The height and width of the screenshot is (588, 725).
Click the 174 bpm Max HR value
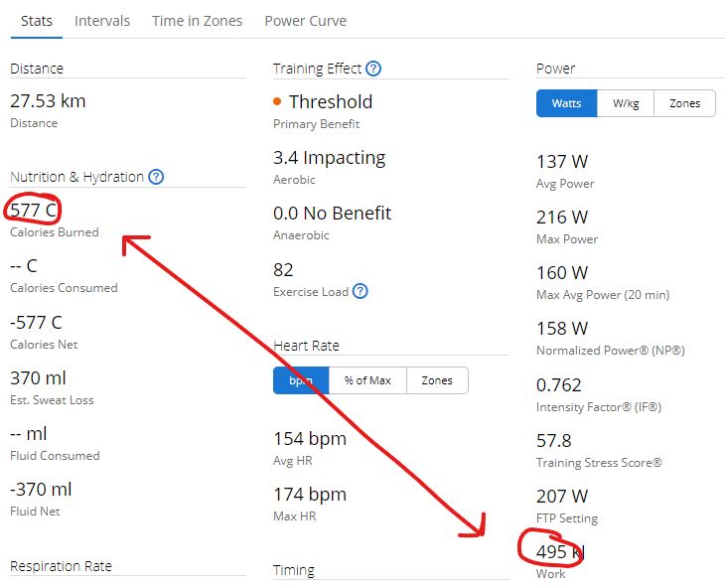click(x=310, y=495)
